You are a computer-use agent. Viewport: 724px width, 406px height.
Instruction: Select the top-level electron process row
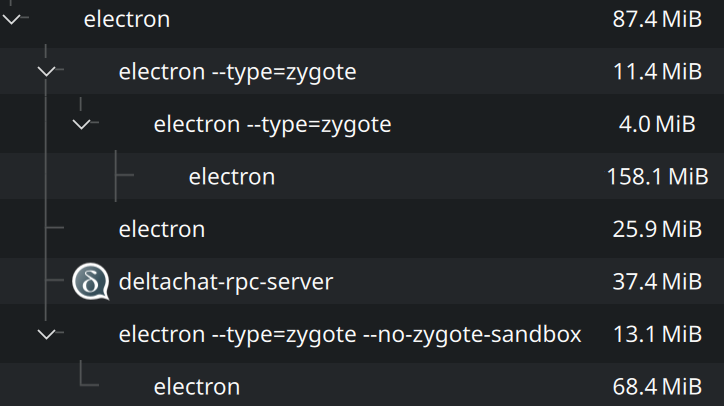(x=362, y=21)
